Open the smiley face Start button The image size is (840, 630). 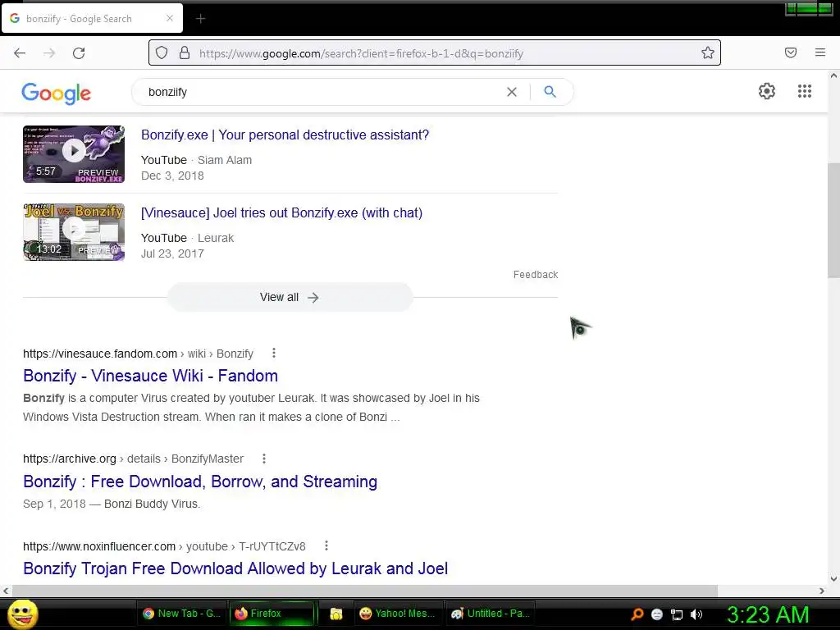coord(23,614)
